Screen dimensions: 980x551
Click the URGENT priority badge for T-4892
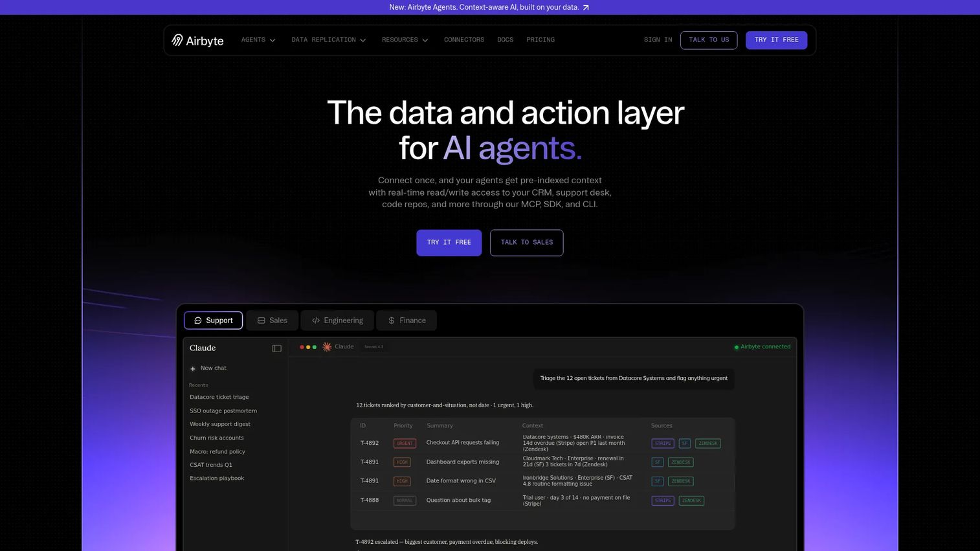[405, 444]
